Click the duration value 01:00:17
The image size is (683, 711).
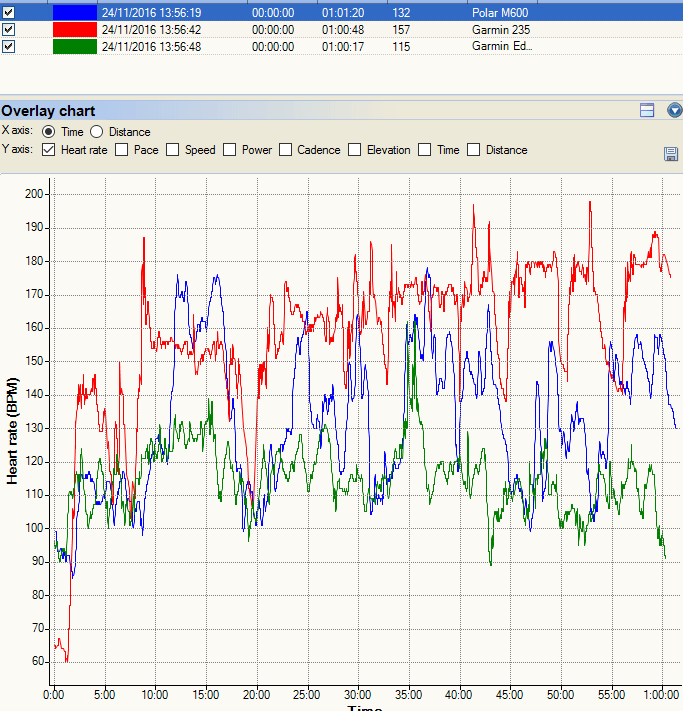pyautogui.click(x=343, y=47)
